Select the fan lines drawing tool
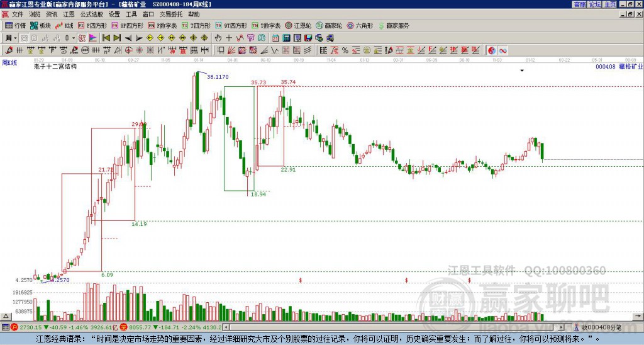This screenshot has height=345, width=644. point(231,50)
